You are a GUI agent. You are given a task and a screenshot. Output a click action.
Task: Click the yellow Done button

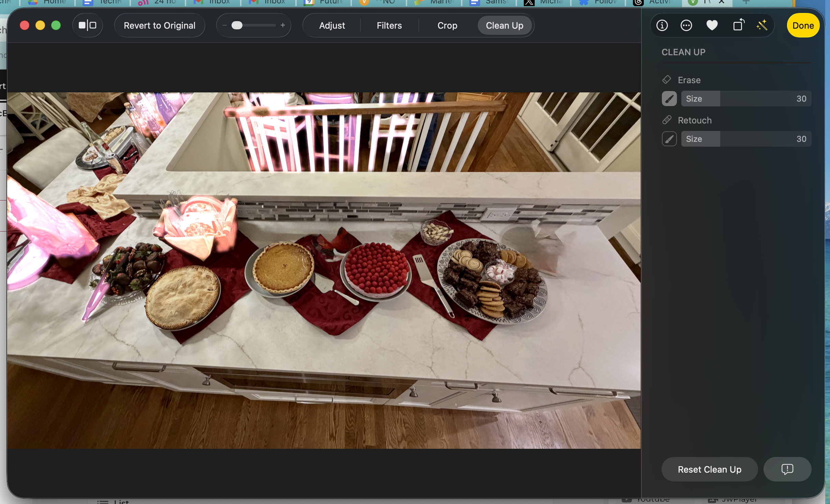coord(803,26)
